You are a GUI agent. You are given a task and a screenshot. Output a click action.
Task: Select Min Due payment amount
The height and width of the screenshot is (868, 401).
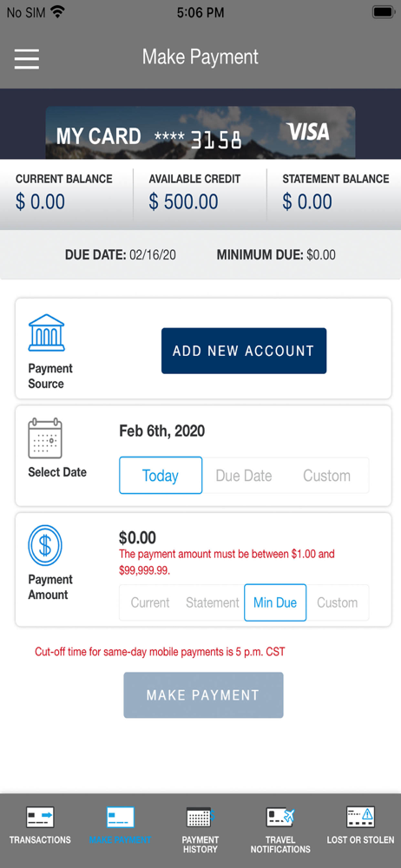click(x=275, y=602)
